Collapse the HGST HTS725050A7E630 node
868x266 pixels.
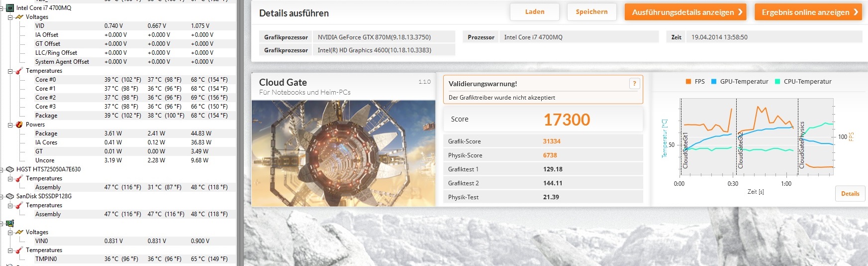2,169
